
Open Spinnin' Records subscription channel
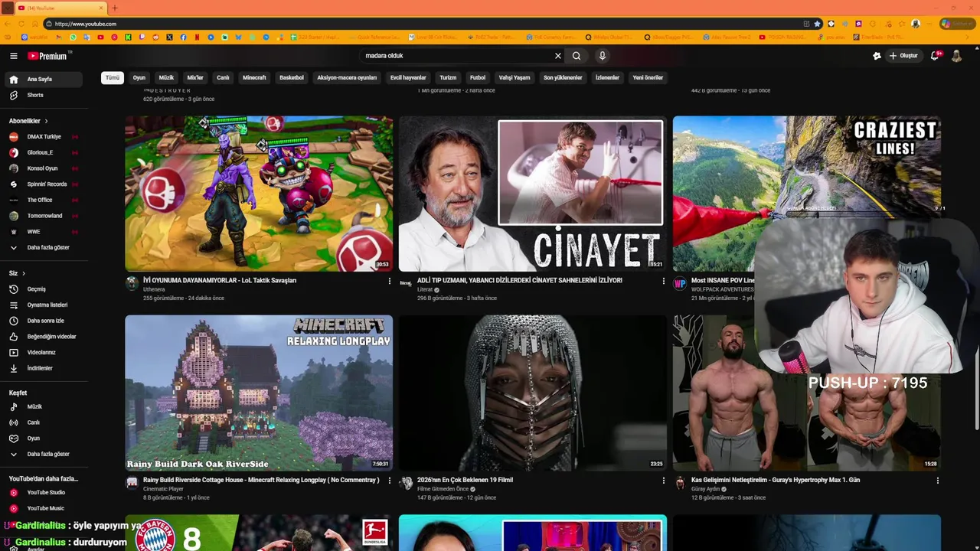point(44,184)
